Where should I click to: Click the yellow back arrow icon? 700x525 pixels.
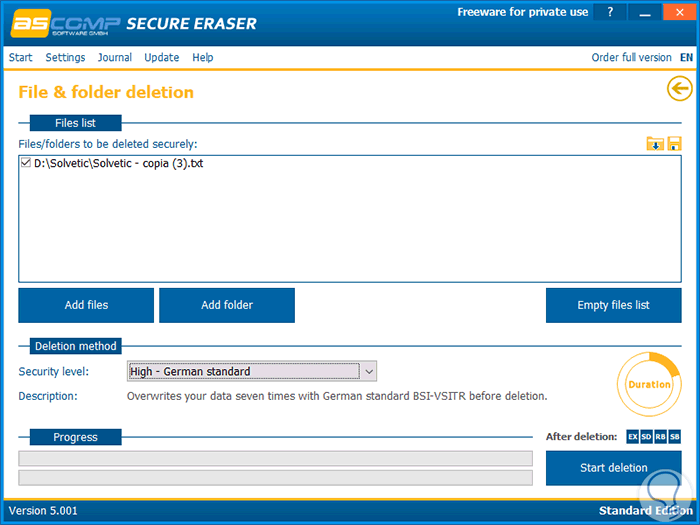click(679, 88)
